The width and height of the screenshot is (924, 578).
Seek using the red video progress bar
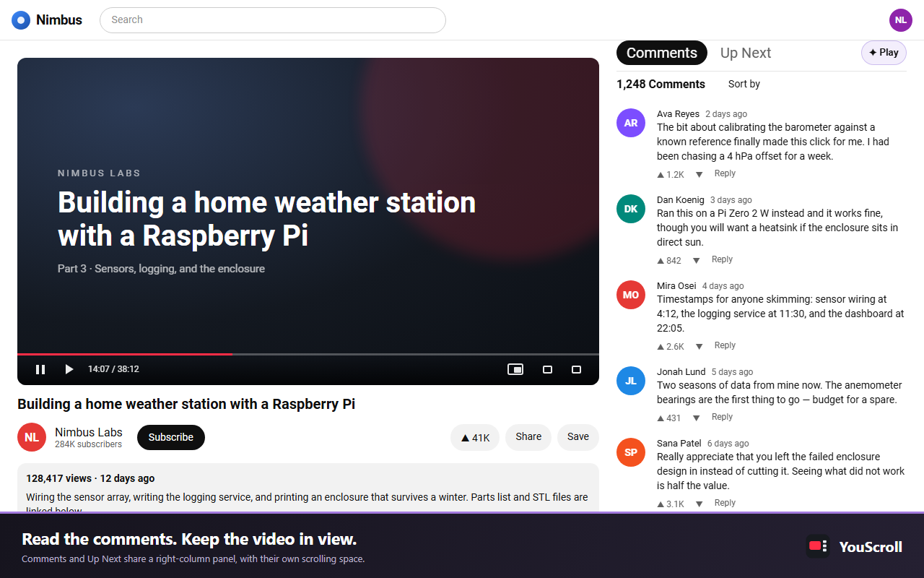coord(125,354)
